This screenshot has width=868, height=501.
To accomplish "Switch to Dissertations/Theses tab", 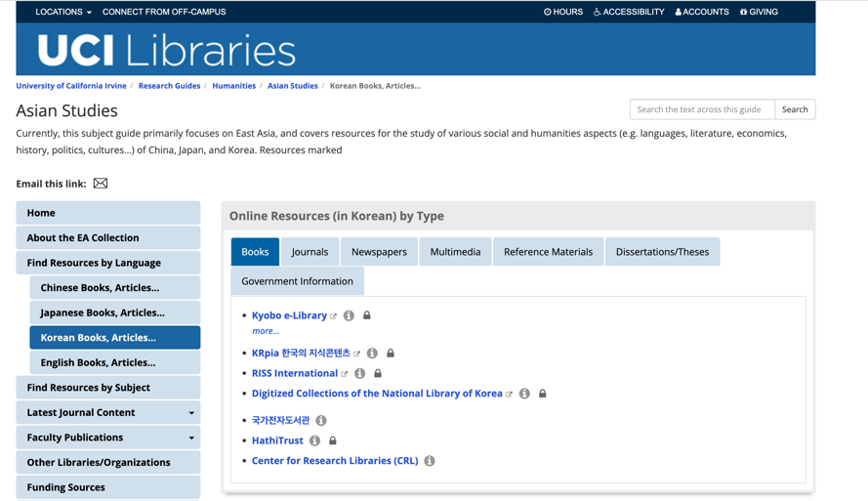I will pos(663,252).
